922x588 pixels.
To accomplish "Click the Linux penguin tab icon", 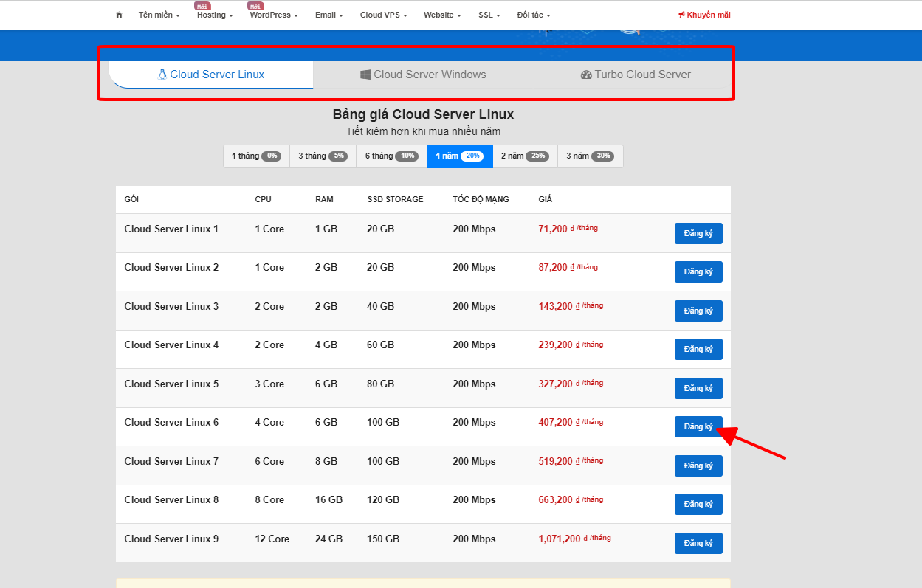I will (x=162, y=74).
